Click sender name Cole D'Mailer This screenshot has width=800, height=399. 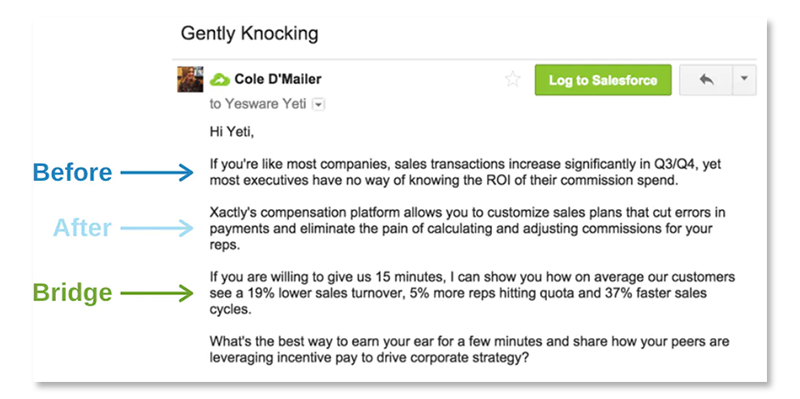[278, 80]
